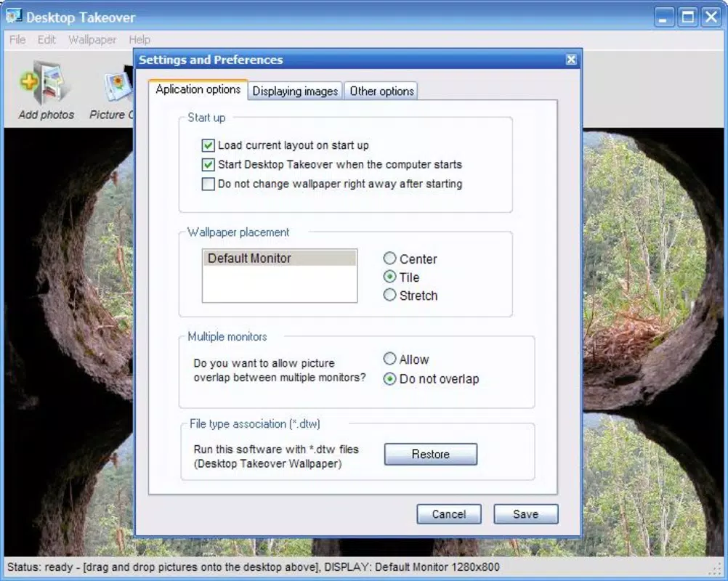Click the status bar text reading Status: ready

40,567
